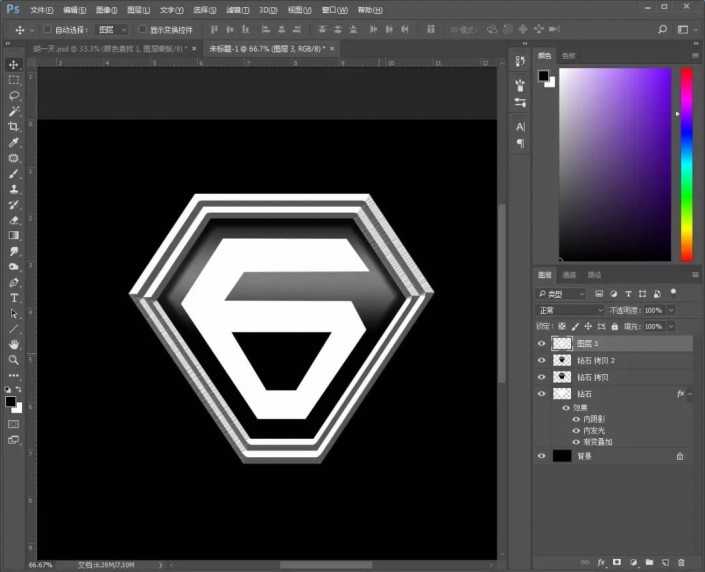Image resolution: width=705 pixels, height=572 pixels.
Task: Click the zoom percentage field in status bar
Action: coord(40,565)
